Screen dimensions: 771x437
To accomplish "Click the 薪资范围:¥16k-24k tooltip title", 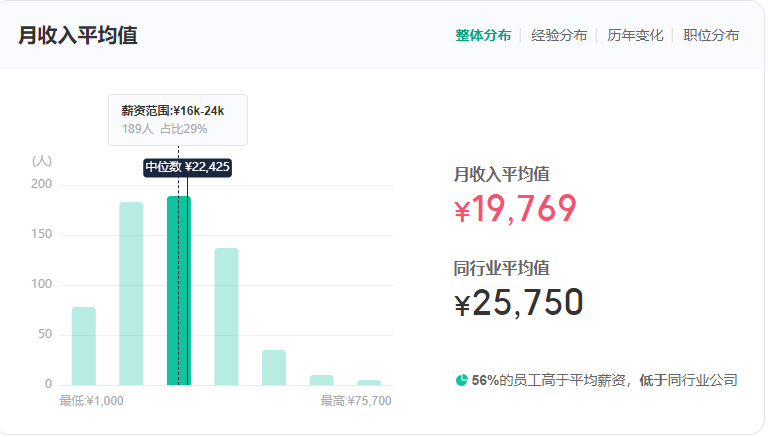I will 174,112.
